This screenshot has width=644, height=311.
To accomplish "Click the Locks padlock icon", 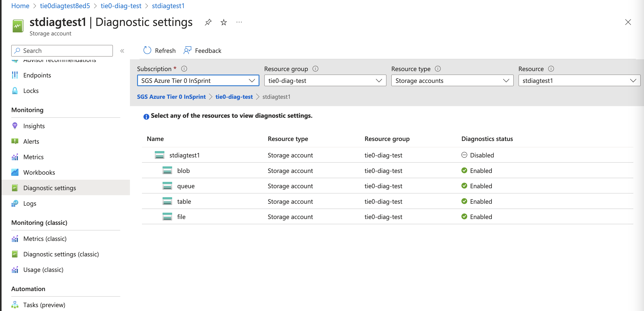I will [x=15, y=90].
